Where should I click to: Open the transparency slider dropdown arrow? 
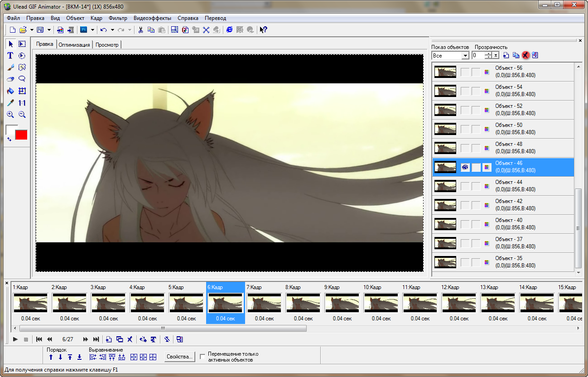tap(496, 55)
